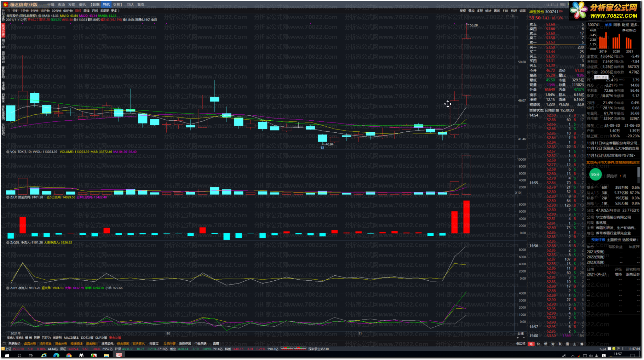644x360 pixels.
Task: Open the 北交所开市大事件 red notice link
Action: coord(613,162)
